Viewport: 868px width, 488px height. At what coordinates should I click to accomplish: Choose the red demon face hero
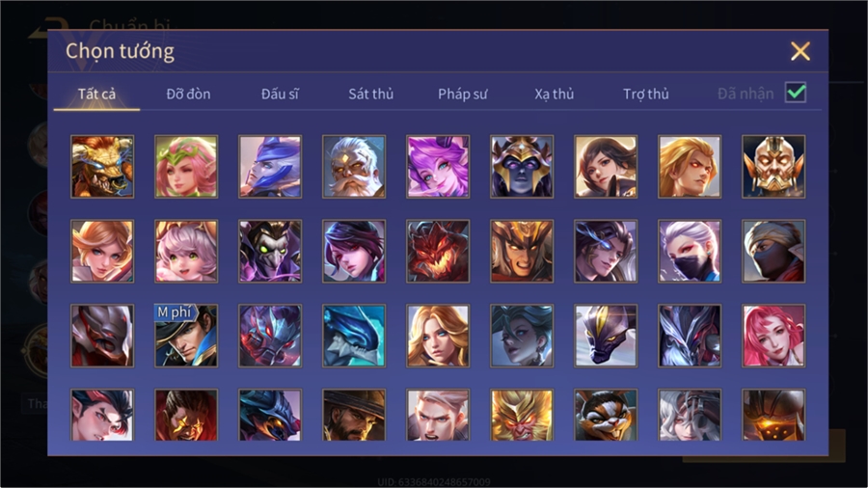(x=438, y=251)
